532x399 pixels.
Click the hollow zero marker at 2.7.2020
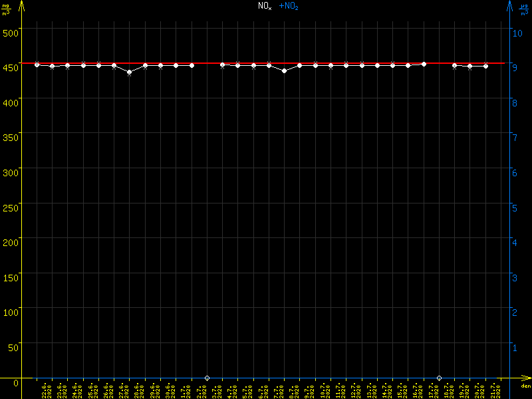pyautogui.click(x=207, y=378)
